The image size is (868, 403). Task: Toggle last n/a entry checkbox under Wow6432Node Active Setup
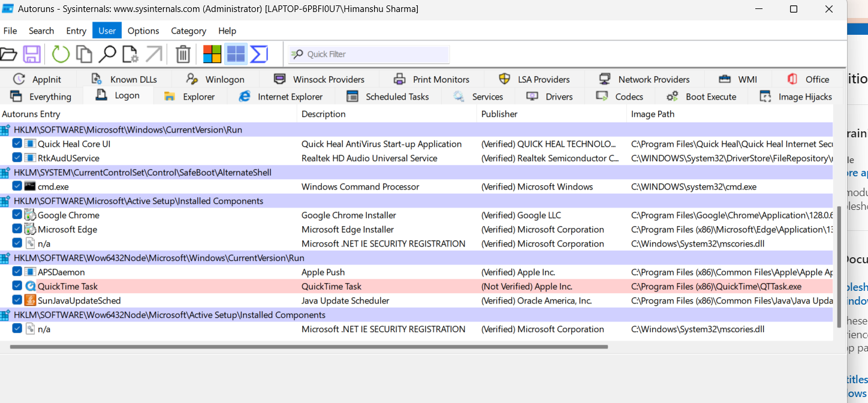click(17, 329)
